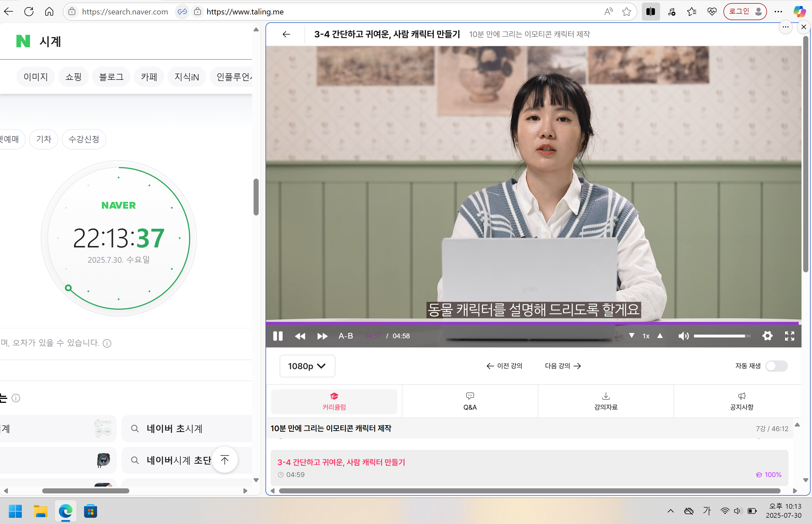Image resolution: width=812 pixels, height=524 pixels.
Task: Open the 강의자료 tab
Action: [605, 401]
